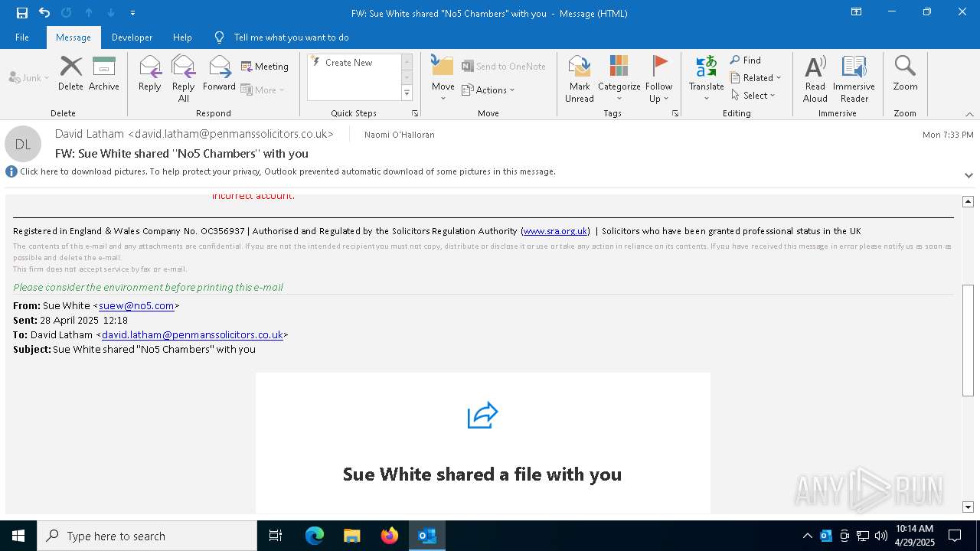Click the Zoom magnifier

905,73
